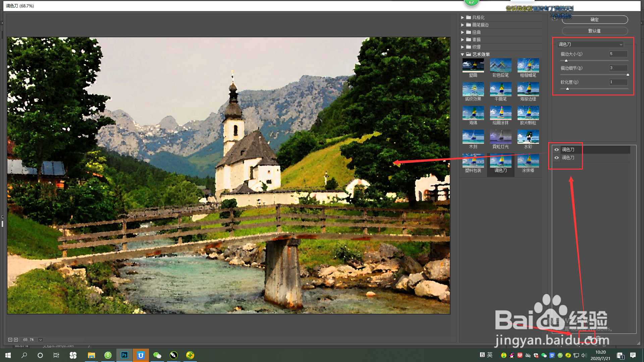The image size is (644, 362).
Task: Click the new effect layer icon
Action: 589,338
